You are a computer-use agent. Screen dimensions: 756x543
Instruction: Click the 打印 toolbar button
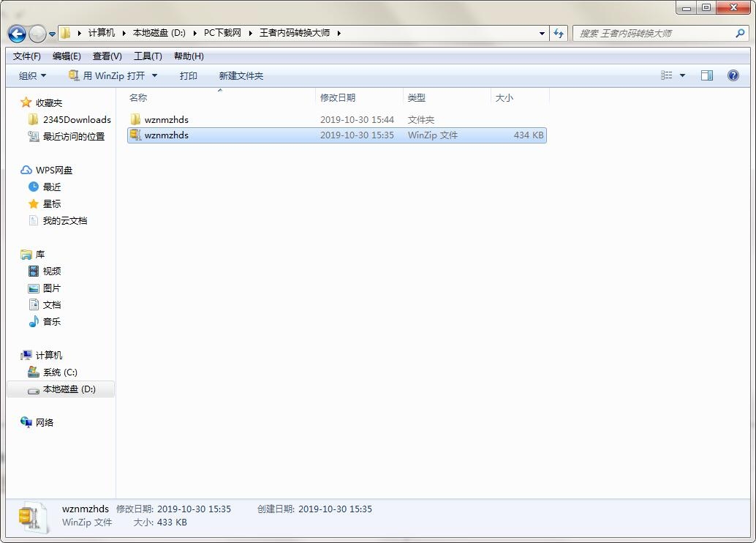coord(188,76)
